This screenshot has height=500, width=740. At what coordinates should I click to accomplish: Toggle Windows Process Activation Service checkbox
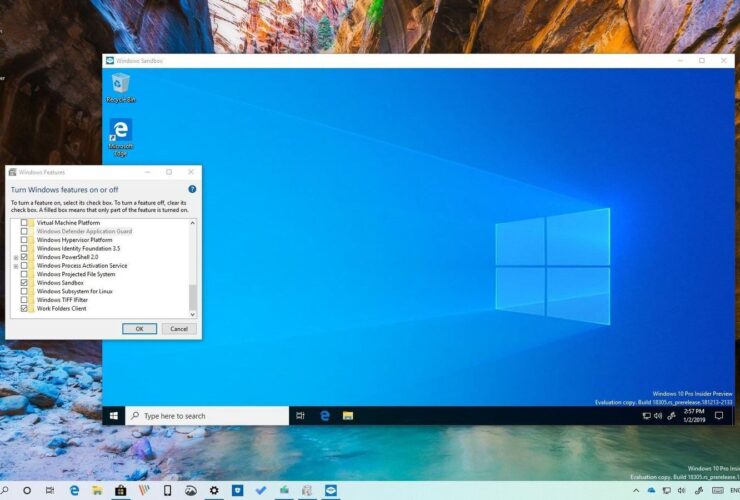(x=24, y=265)
